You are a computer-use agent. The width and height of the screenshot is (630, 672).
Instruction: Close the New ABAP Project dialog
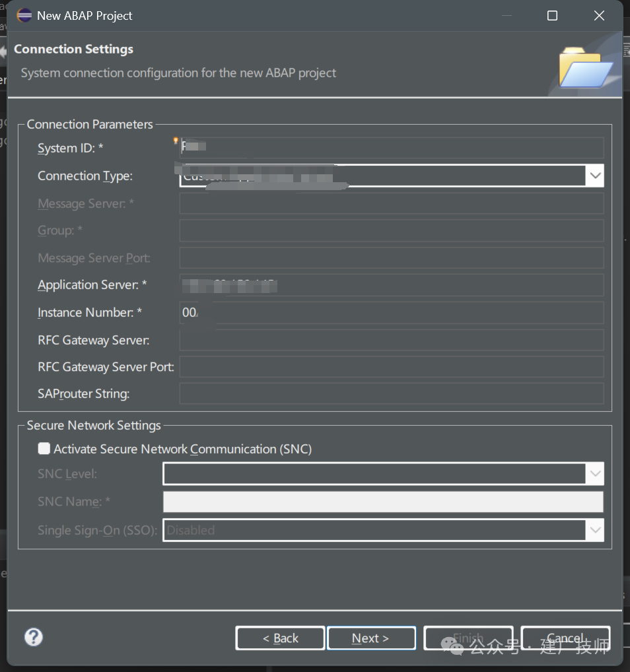coord(599,16)
